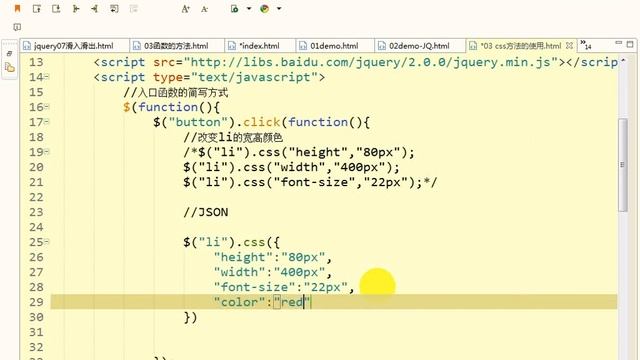Click the orange project explorer icon in sidebar
640x360 pixels.
(x=10, y=67)
